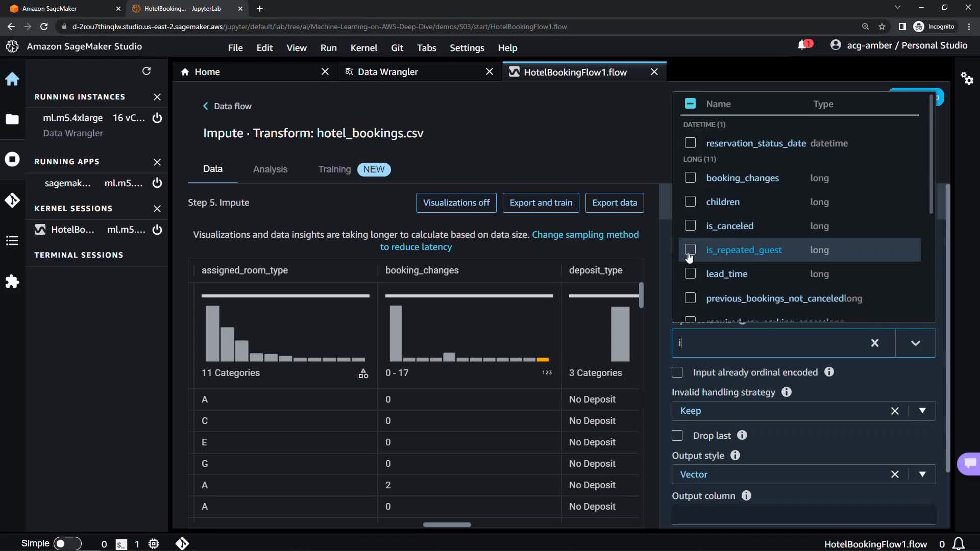Enable Input already ordinal encoded checkbox
This screenshot has width=980, height=551.
pyautogui.click(x=677, y=372)
